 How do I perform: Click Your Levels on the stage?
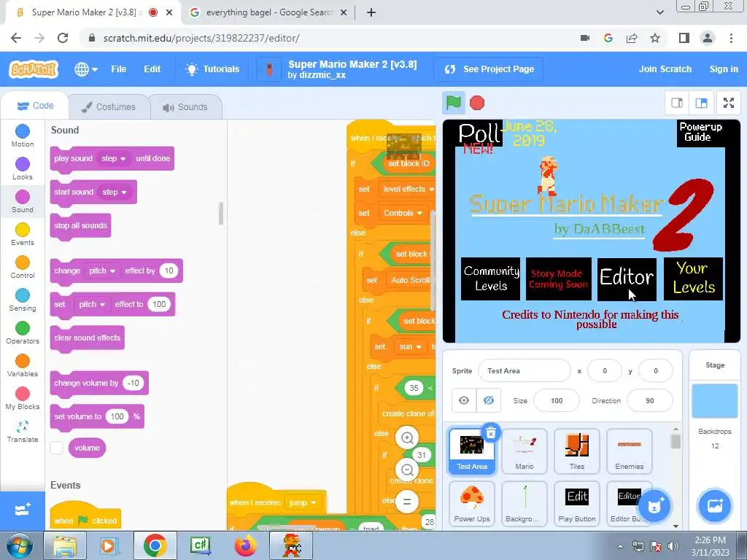693,279
